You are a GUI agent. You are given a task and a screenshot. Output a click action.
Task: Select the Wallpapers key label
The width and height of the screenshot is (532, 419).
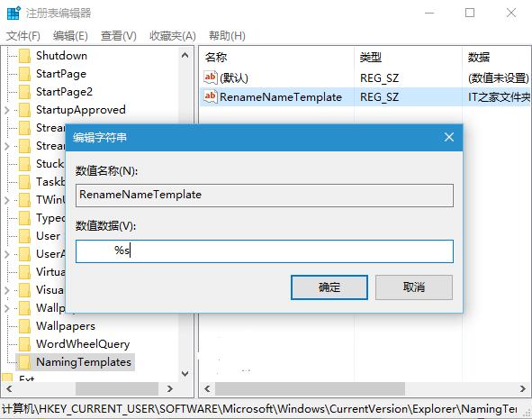(x=66, y=326)
